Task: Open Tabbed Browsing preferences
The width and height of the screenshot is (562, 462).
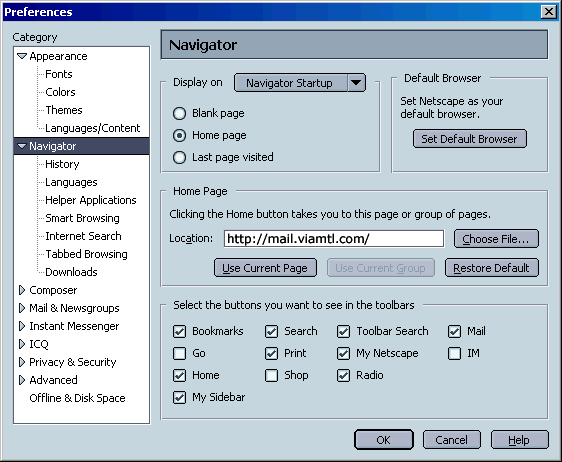Action: pyautogui.click(x=86, y=254)
